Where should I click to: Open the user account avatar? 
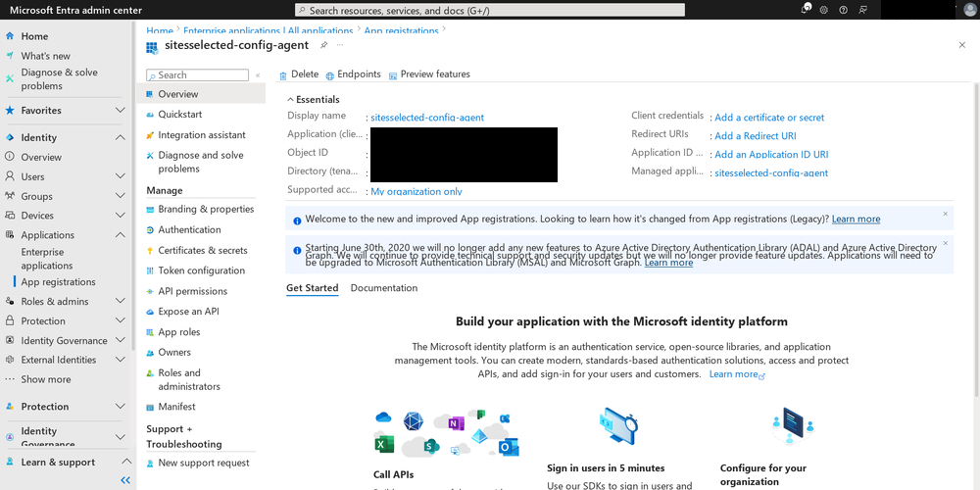pos(969,10)
